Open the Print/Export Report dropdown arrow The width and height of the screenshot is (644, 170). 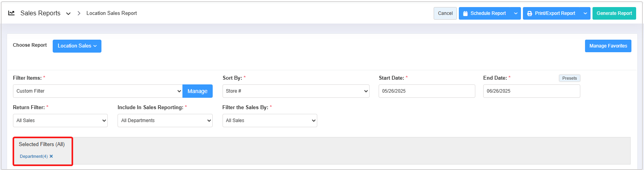click(x=585, y=13)
